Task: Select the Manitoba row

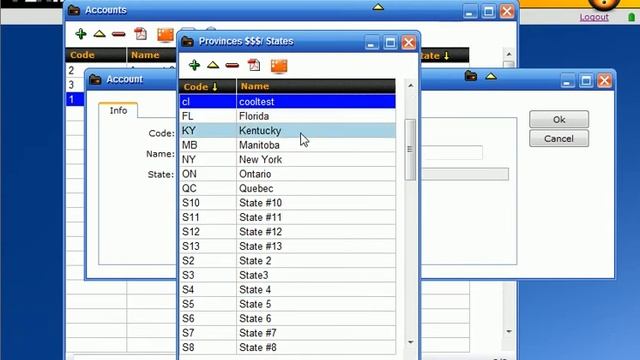Action: click(287, 145)
